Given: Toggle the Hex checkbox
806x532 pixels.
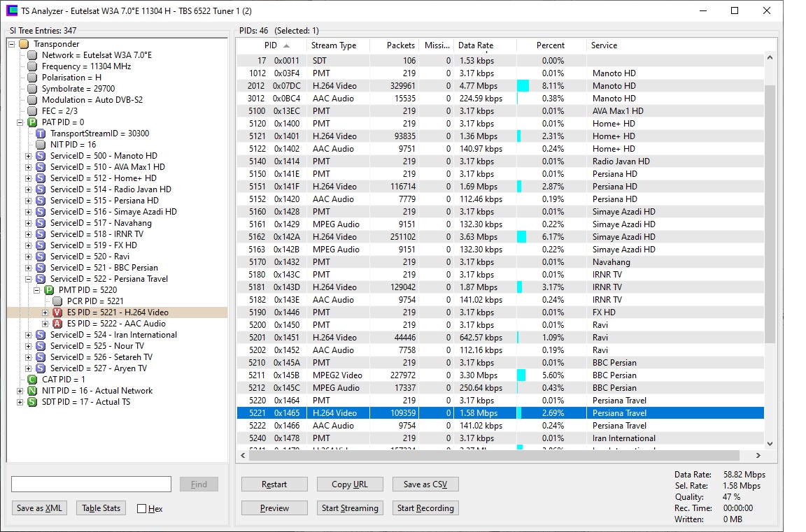Looking at the screenshot, I should [142, 509].
